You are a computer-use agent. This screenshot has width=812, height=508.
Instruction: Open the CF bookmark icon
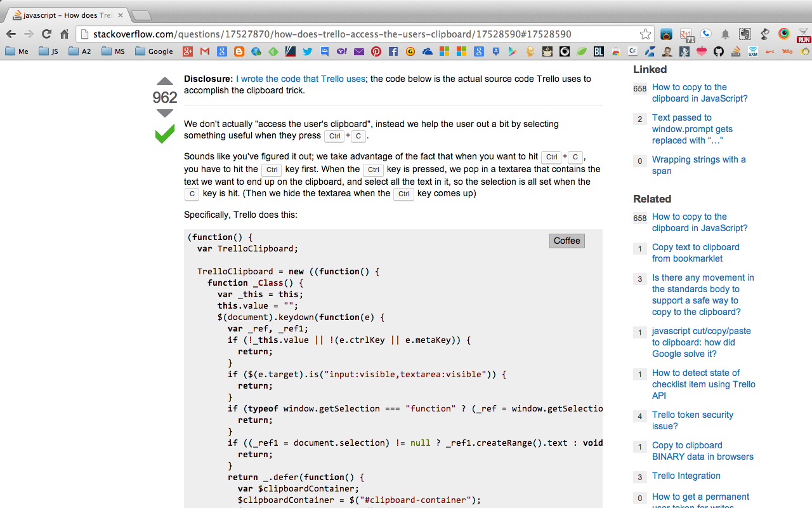[632, 51]
